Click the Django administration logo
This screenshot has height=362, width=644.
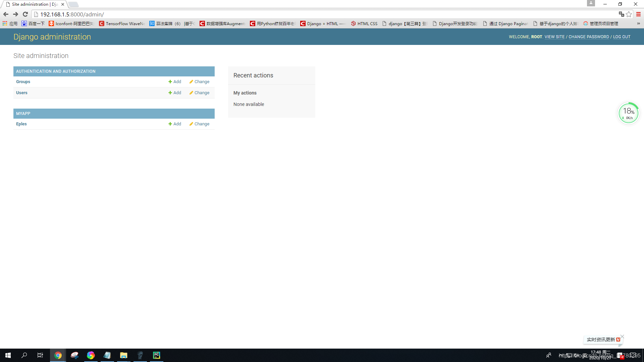52,37
